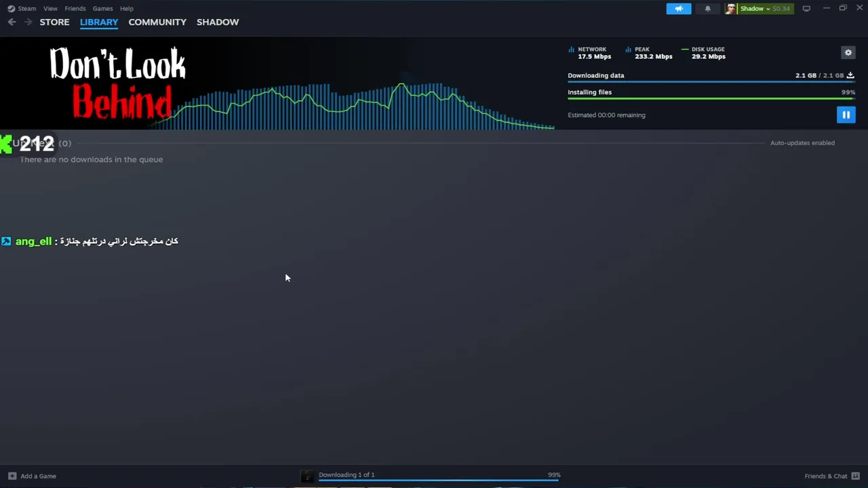Switch to the STORE tab
Screen dimensions: 868x488
point(54,22)
